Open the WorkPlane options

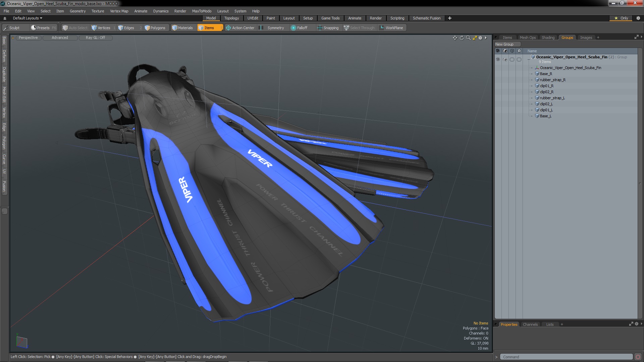click(391, 28)
